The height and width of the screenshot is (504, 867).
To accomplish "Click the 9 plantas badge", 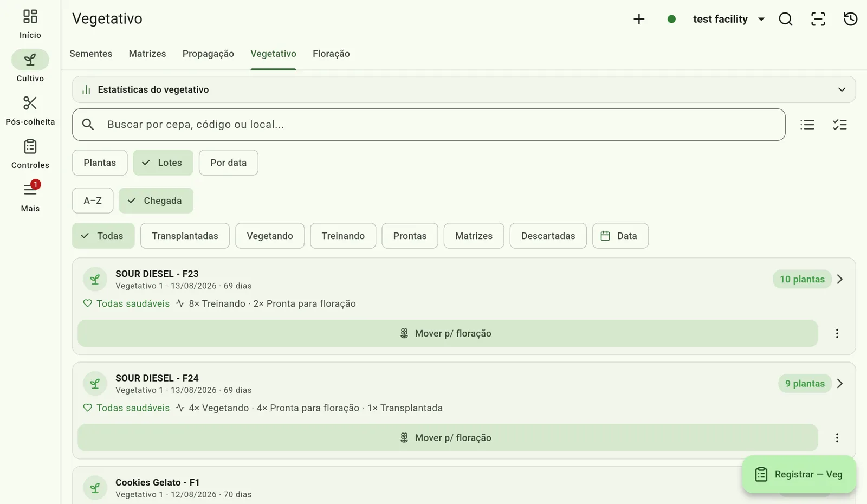I will [805, 384].
